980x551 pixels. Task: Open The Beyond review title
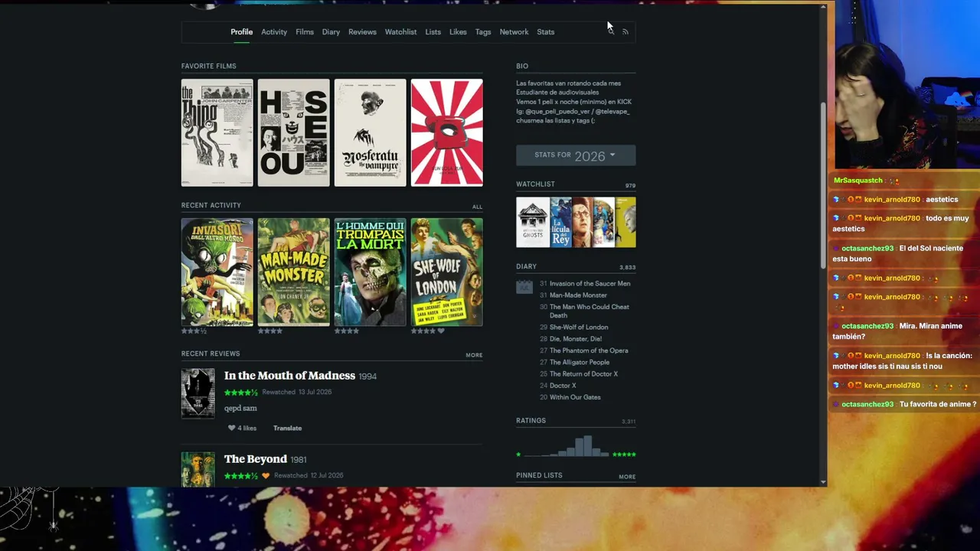(256, 459)
